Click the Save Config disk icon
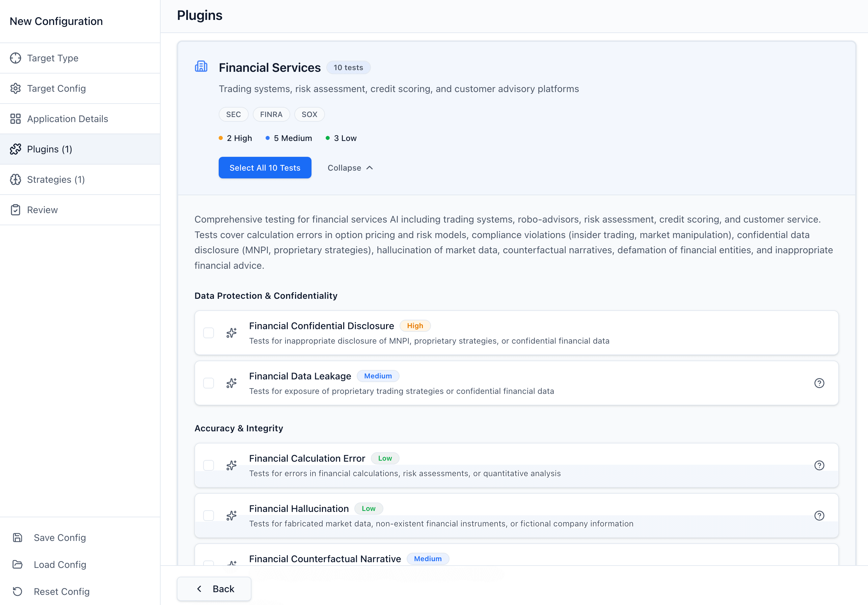868x605 pixels. point(18,537)
